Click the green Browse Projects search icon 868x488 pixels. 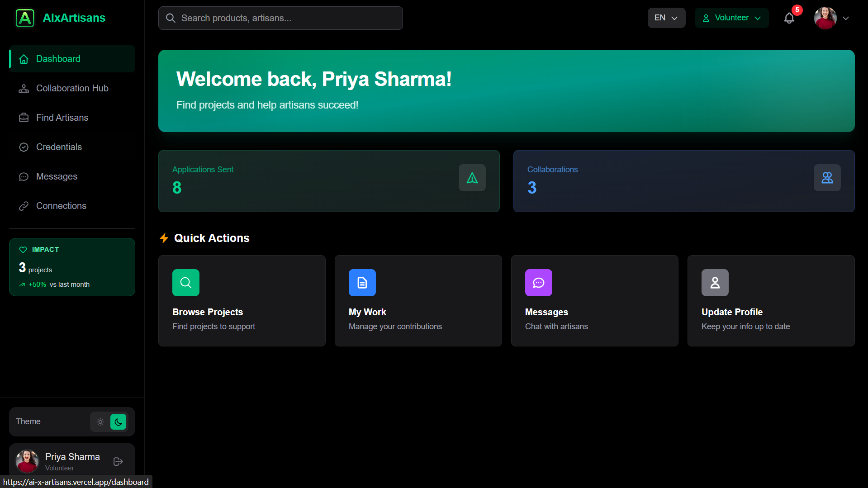(186, 283)
